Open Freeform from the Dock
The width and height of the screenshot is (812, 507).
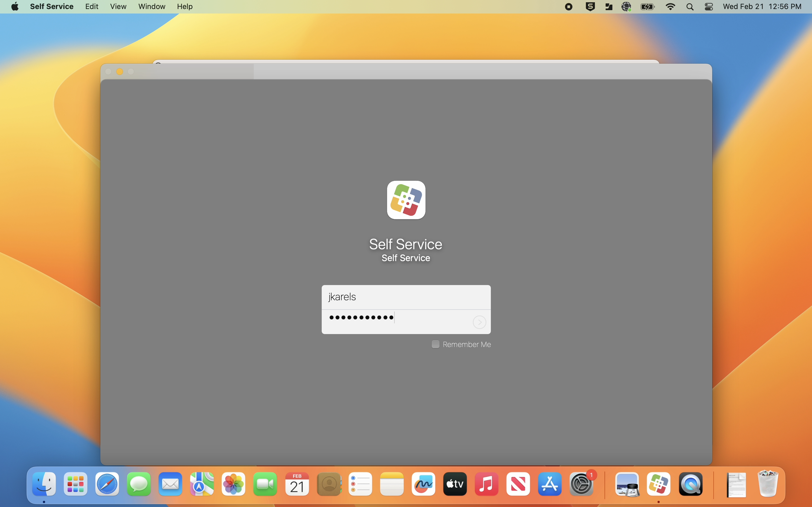tap(423, 484)
